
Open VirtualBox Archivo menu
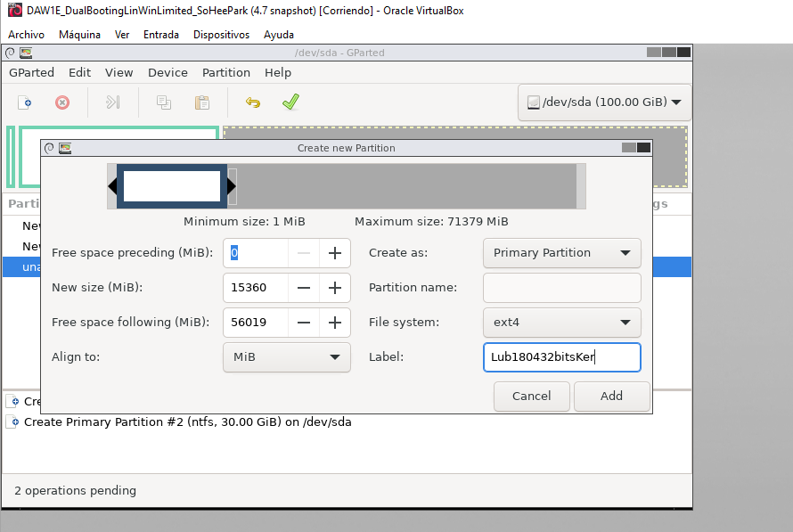point(27,35)
